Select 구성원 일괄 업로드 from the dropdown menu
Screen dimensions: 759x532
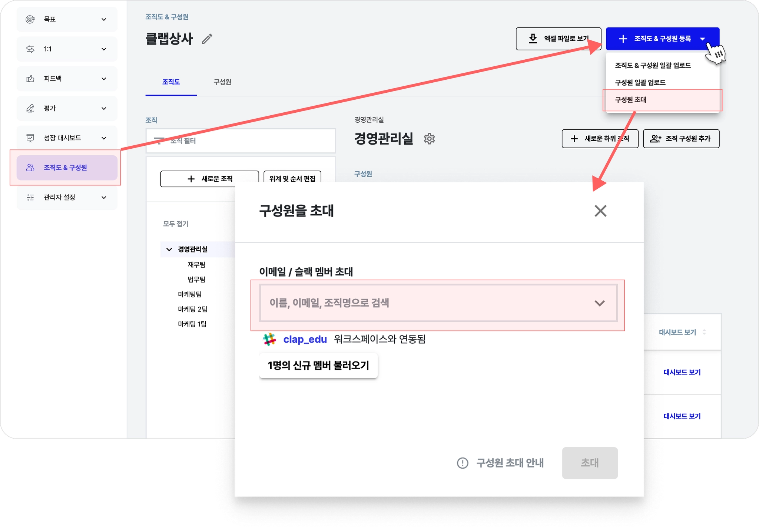click(640, 82)
